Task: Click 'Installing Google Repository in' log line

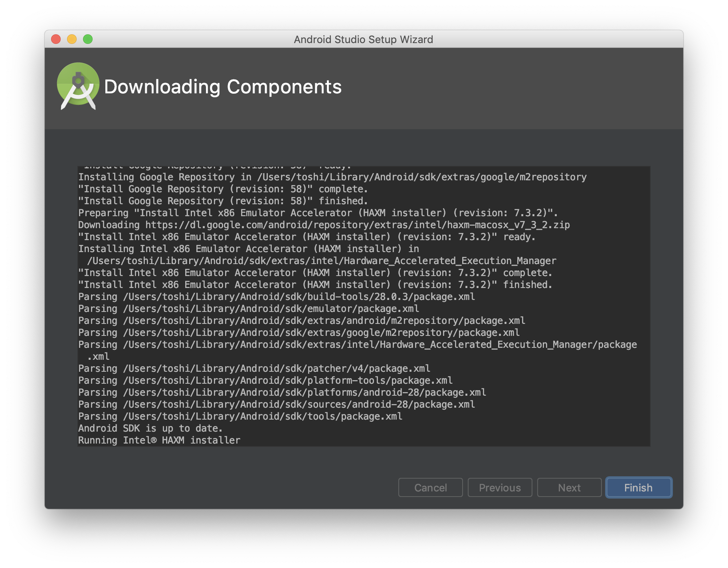Action: tap(332, 177)
